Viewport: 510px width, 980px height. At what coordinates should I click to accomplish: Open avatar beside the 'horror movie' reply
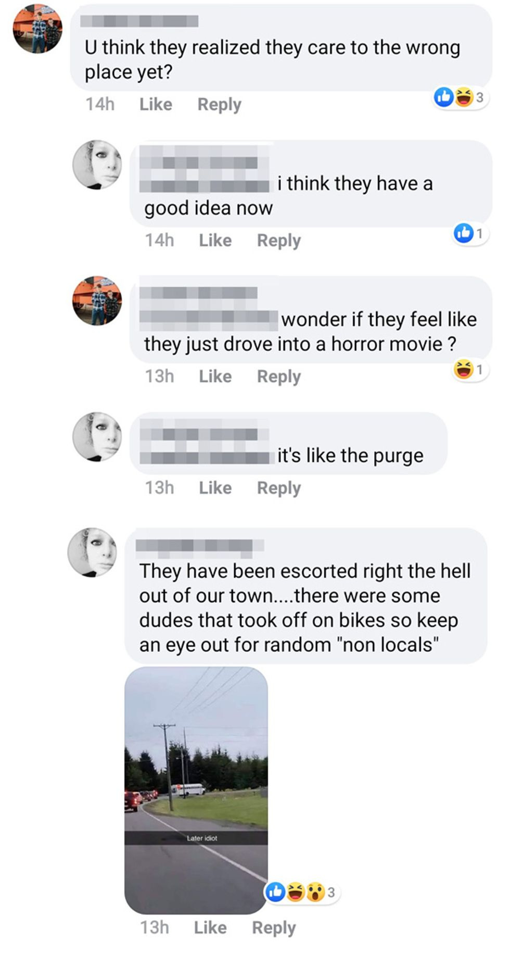point(97,300)
